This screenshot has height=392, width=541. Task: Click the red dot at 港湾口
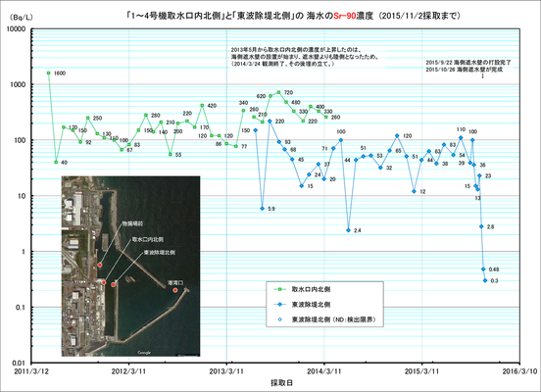(x=175, y=290)
